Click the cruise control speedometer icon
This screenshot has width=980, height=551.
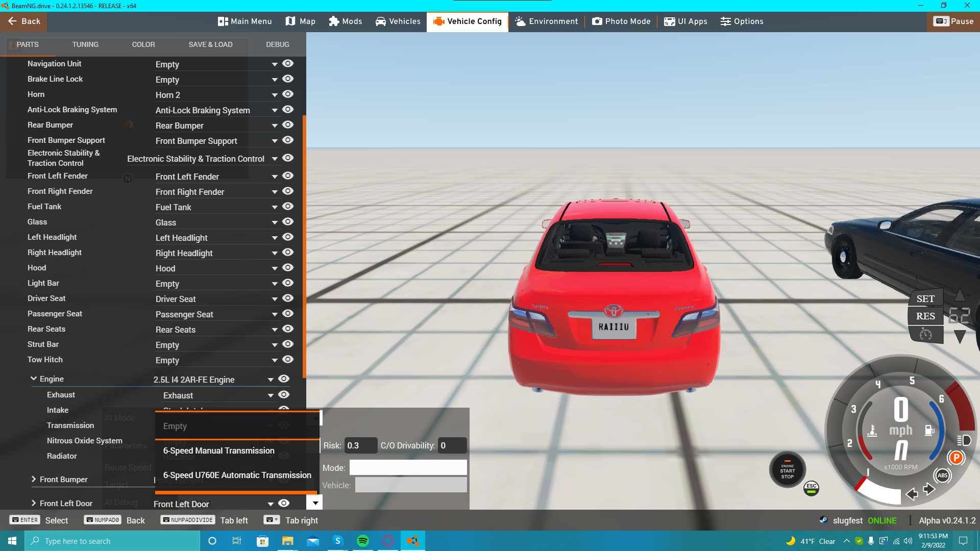coord(925,335)
